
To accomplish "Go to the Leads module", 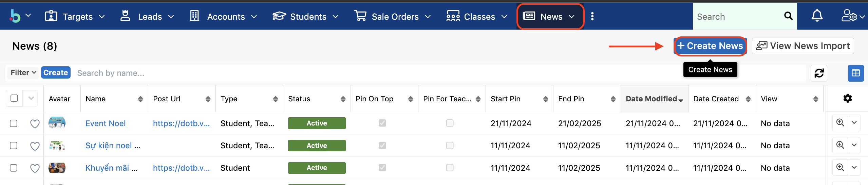I will pos(150,17).
